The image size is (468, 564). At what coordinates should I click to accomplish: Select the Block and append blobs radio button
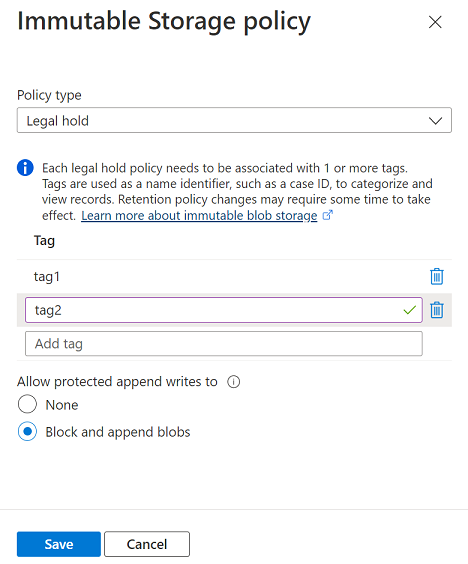(x=27, y=431)
